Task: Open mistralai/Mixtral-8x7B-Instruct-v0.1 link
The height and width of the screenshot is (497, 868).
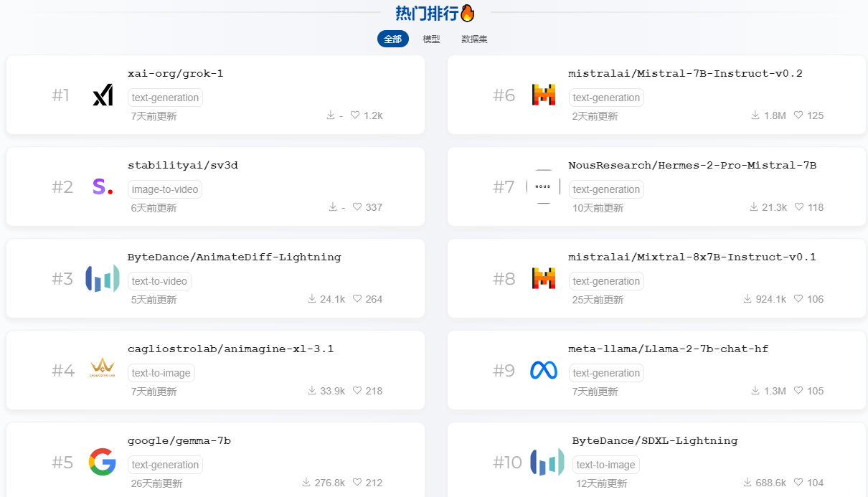Action: tap(692, 257)
